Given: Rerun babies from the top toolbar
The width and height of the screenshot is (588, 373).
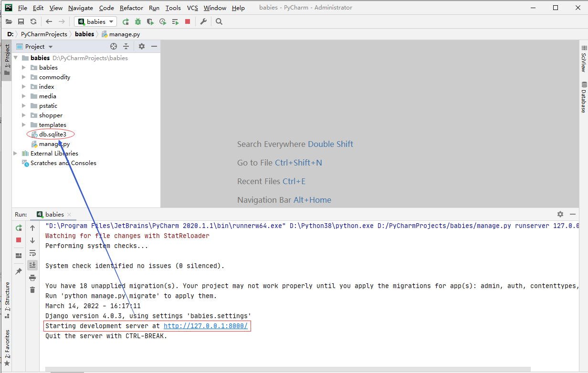Looking at the screenshot, I should click(x=126, y=21).
